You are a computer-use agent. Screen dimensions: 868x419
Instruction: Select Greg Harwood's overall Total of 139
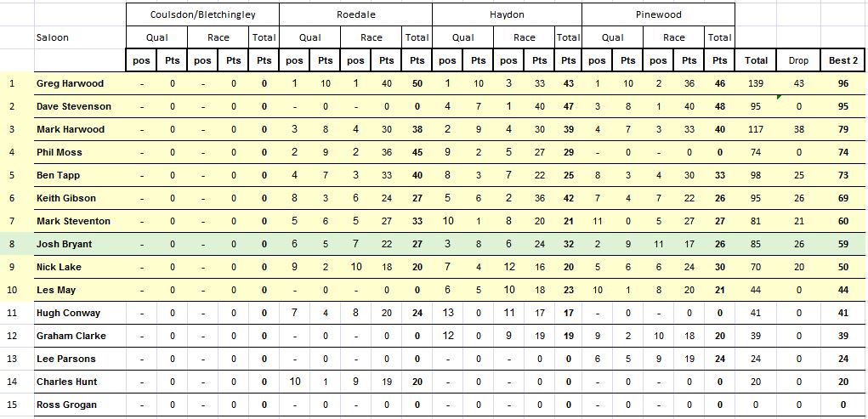click(x=756, y=83)
